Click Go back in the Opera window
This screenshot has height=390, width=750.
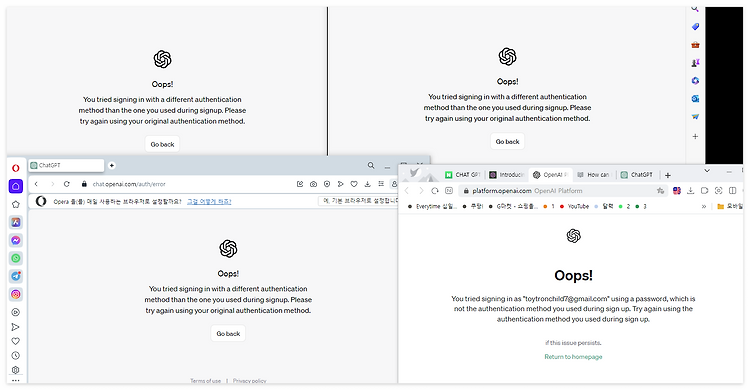point(228,334)
